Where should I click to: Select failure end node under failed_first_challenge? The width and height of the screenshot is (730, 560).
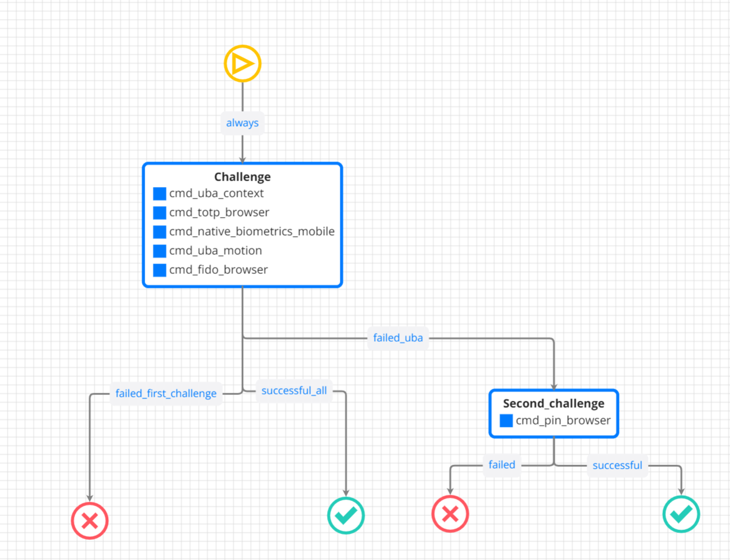tap(90, 521)
